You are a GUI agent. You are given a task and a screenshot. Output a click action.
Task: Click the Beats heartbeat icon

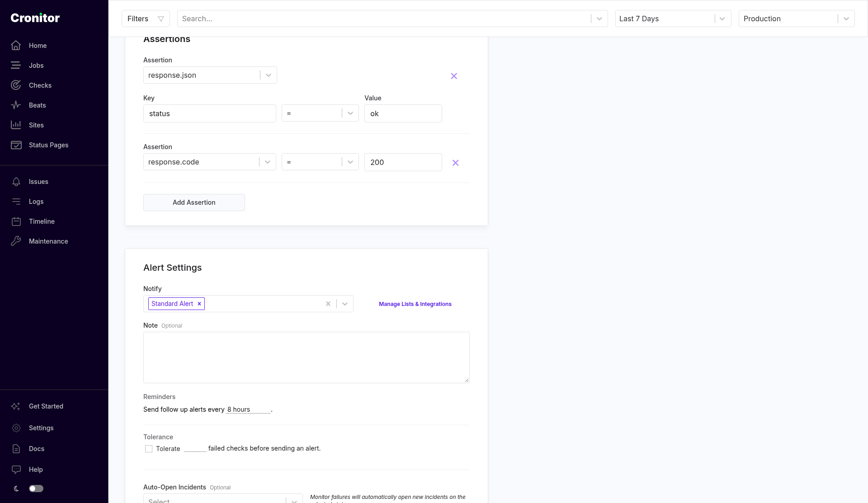[16, 105]
